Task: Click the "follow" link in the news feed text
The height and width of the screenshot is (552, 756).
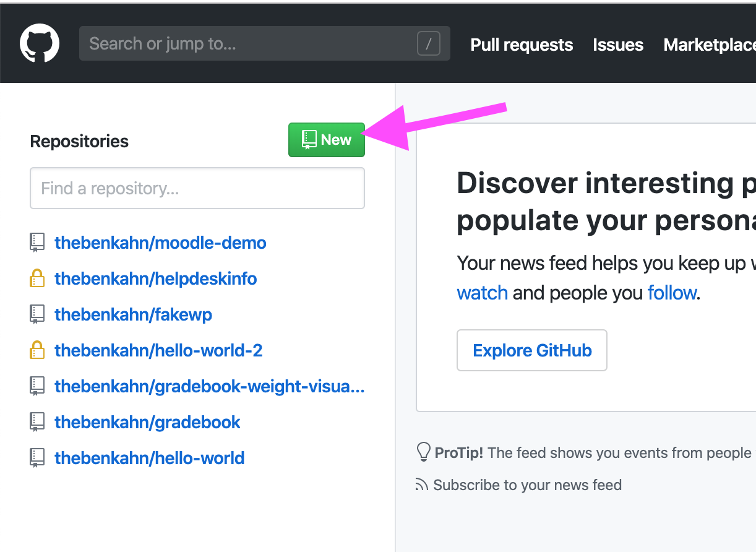Action: coord(672,292)
